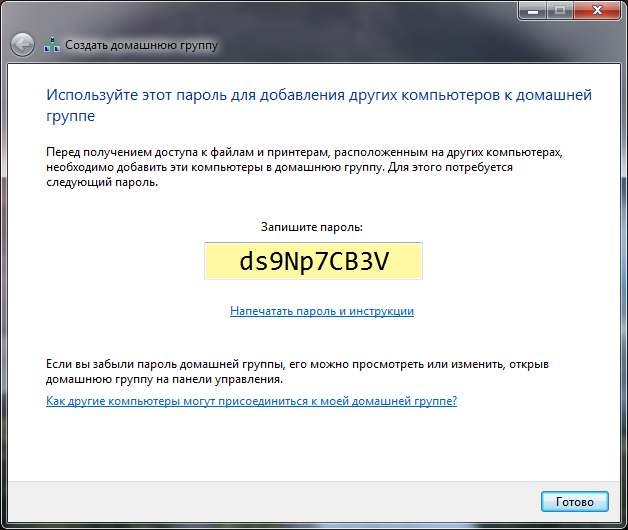Click the heading Используйте этот пароль
The height and width of the screenshot is (530, 628).
click(319, 105)
